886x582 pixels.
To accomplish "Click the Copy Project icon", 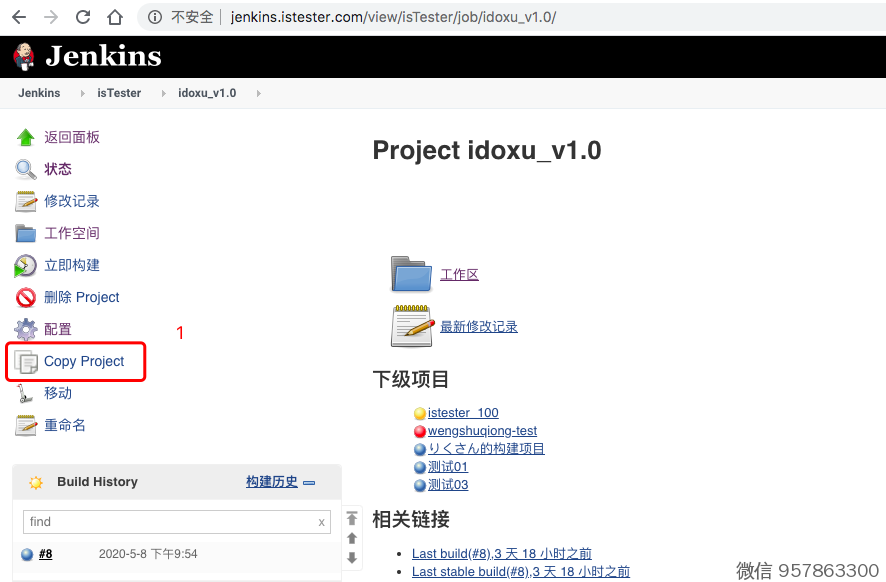I will pyautogui.click(x=26, y=362).
